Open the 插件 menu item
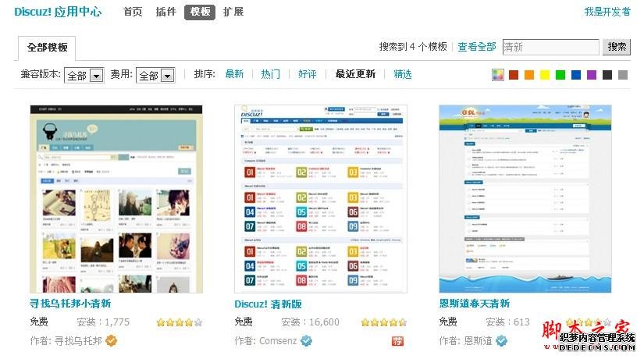Viewport: 644px width, 359px height. pyautogui.click(x=166, y=12)
